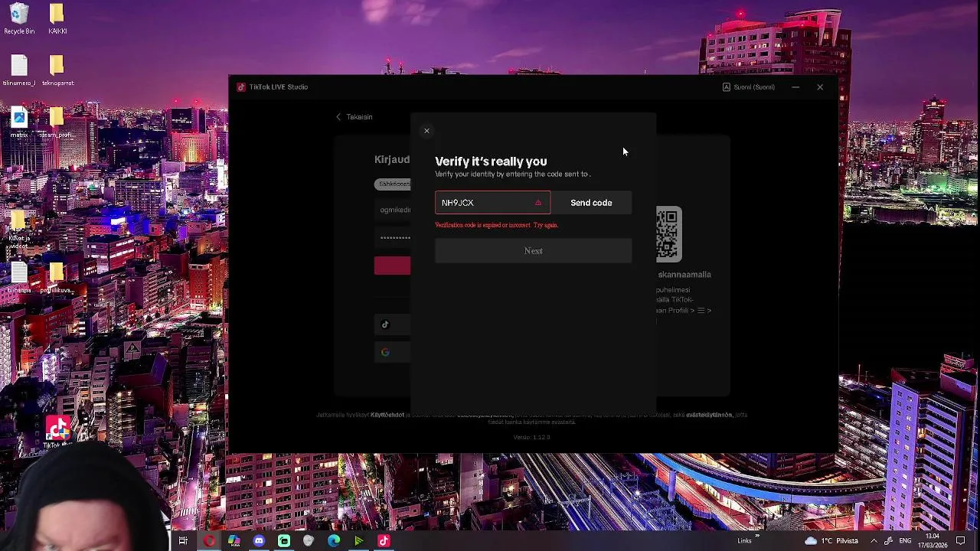
Task: Click the pen tray icon in system tray
Action: click(x=890, y=541)
